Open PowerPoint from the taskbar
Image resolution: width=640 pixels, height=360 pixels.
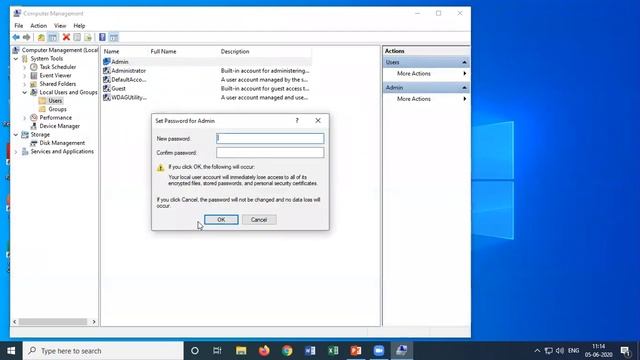[x=356, y=351]
